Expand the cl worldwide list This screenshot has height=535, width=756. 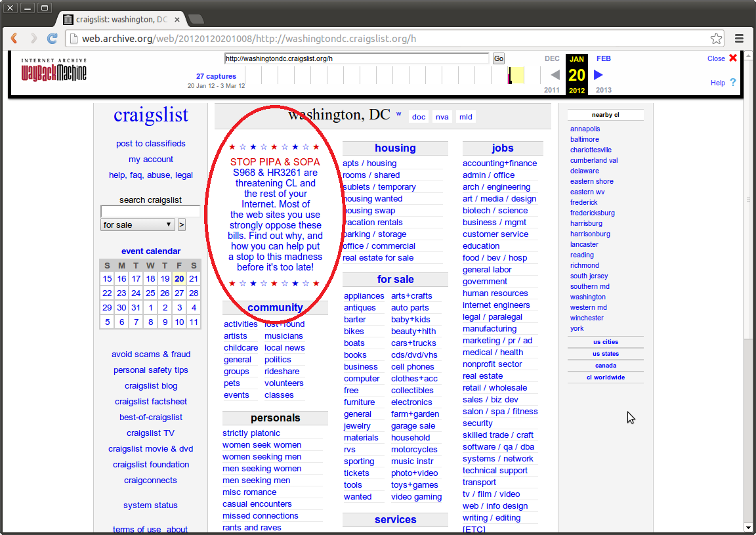tap(606, 377)
